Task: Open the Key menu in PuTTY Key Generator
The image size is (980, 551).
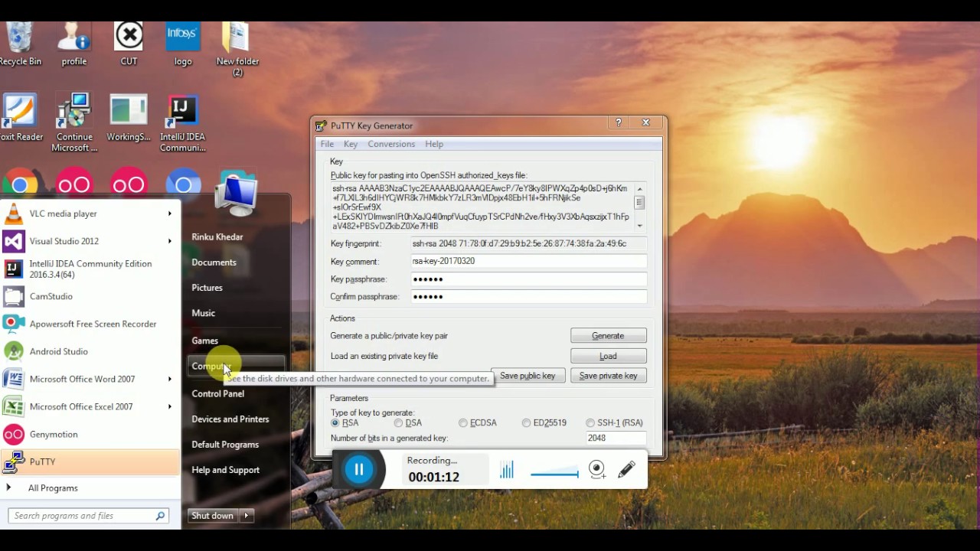Action: 351,144
